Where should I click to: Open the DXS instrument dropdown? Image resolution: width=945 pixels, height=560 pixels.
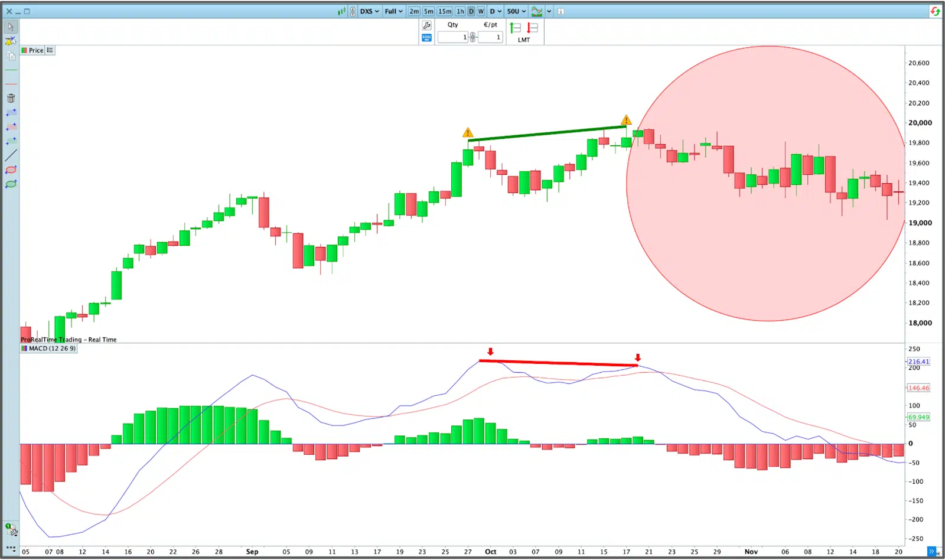click(369, 11)
